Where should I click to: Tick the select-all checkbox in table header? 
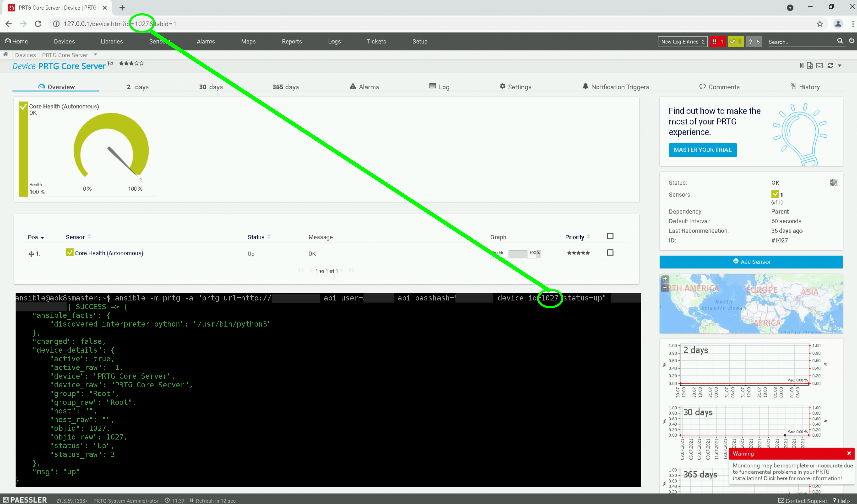(610, 236)
